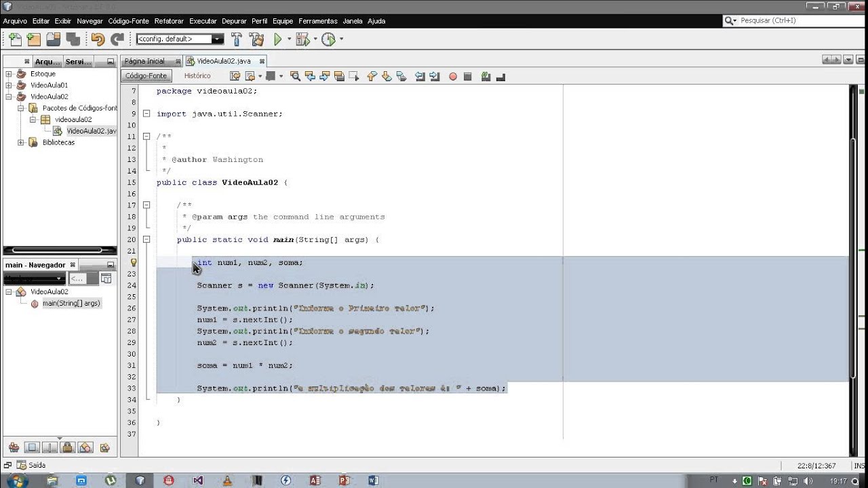868x488 pixels.
Task: Click the Shift Line Left icon
Action: [x=420, y=77]
